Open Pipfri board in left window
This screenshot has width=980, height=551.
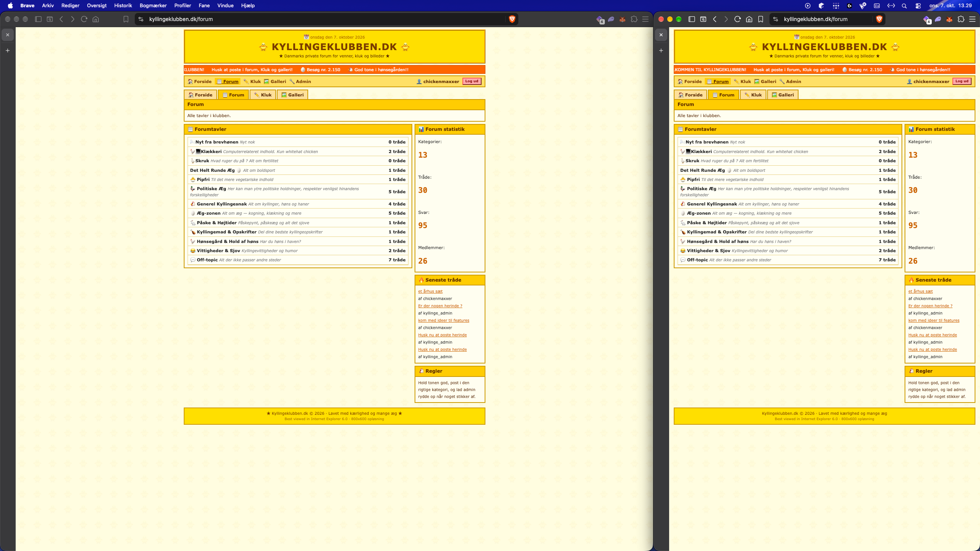[x=203, y=179]
